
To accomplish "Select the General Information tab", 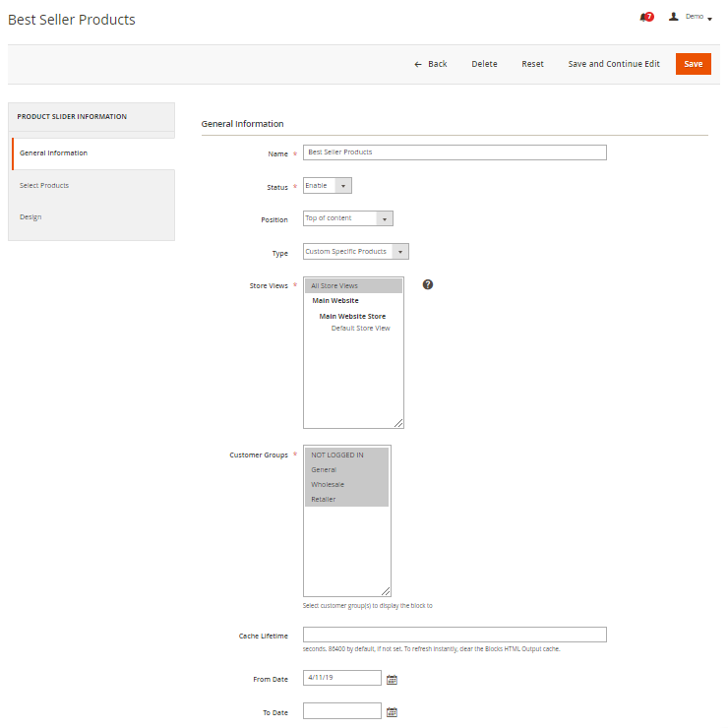I will 53,153.
